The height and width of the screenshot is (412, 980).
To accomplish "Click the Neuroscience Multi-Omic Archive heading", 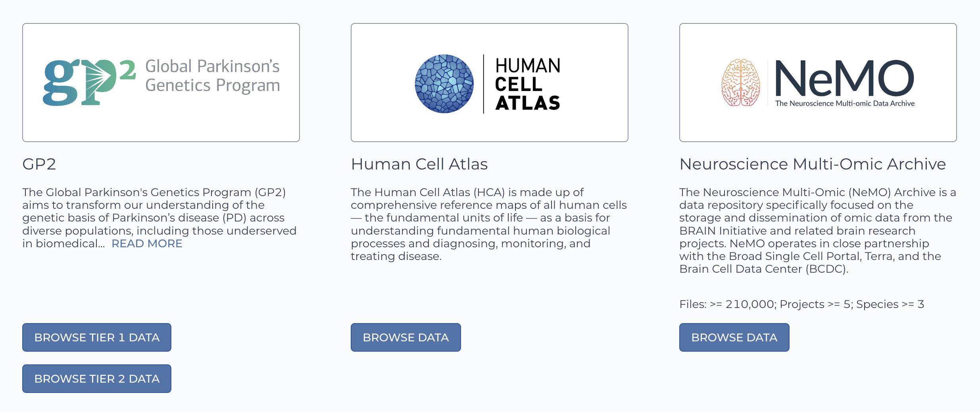I will (x=813, y=164).
